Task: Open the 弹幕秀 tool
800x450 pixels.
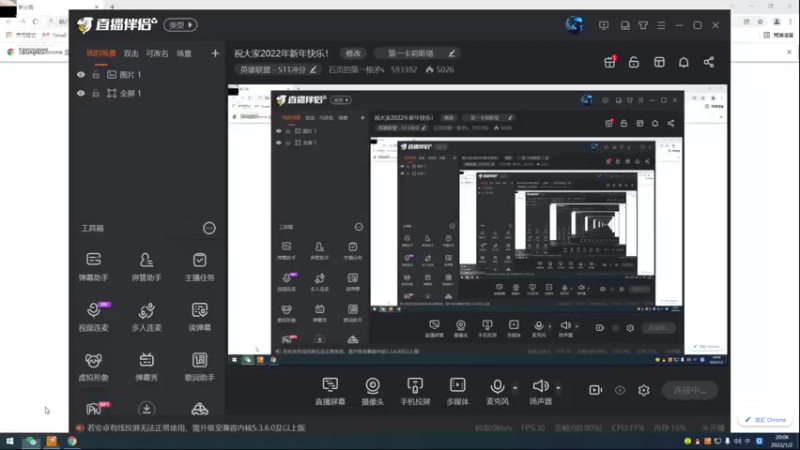Action: click(x=146, y=366)
